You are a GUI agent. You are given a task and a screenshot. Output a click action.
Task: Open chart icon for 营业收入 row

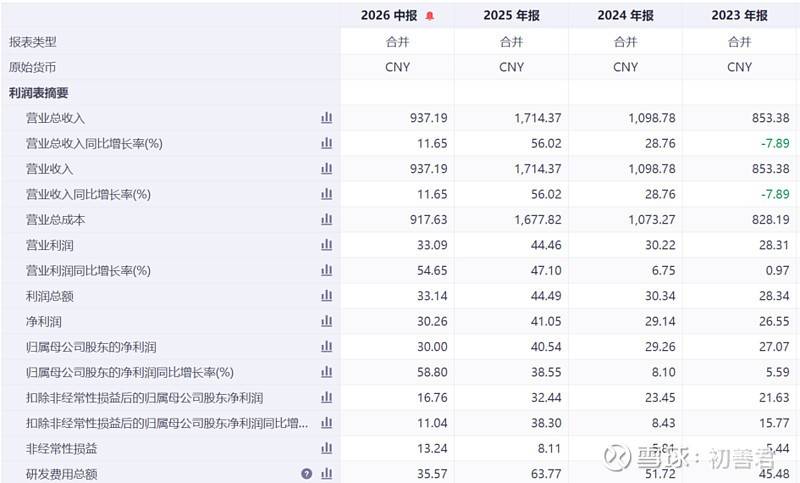[327, 169]
